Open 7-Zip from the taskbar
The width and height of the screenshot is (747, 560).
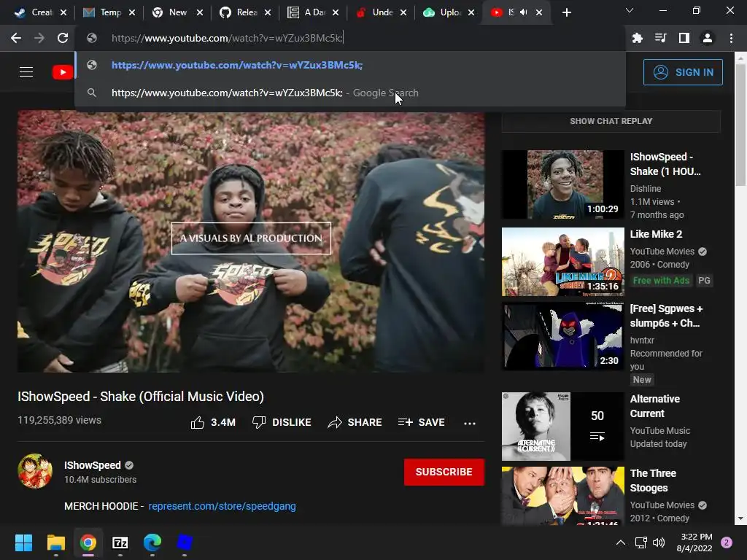(x=120, y=542)
